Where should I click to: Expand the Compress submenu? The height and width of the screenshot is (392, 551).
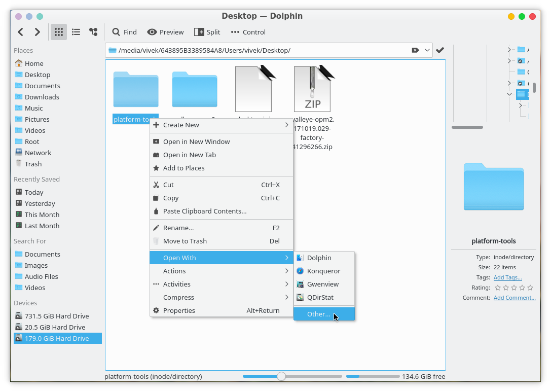[222, 298]
